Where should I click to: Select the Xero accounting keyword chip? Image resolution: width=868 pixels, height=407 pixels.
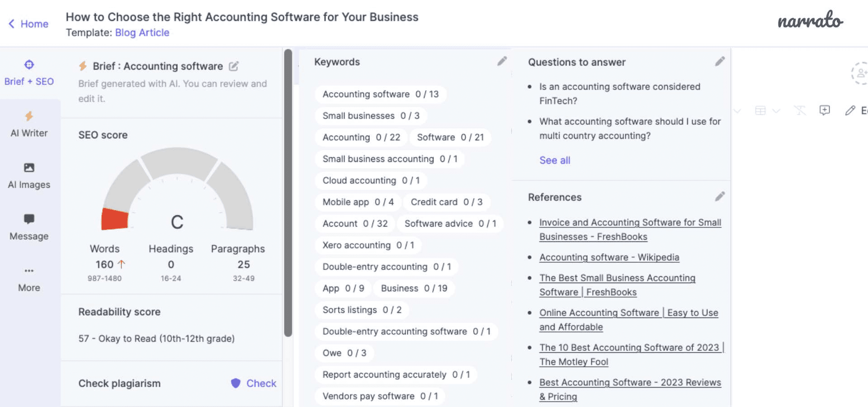pos(368,245)
